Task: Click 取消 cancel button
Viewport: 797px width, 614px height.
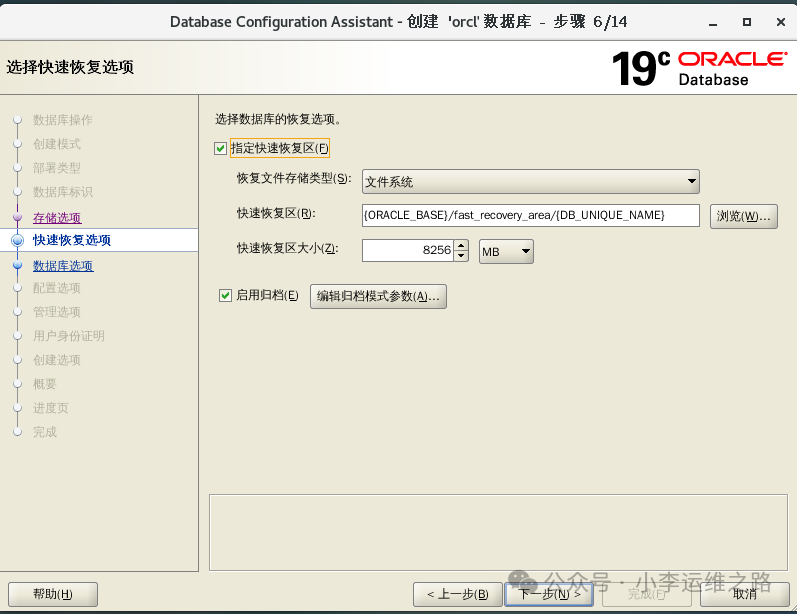Action: [x=745, y=594]
